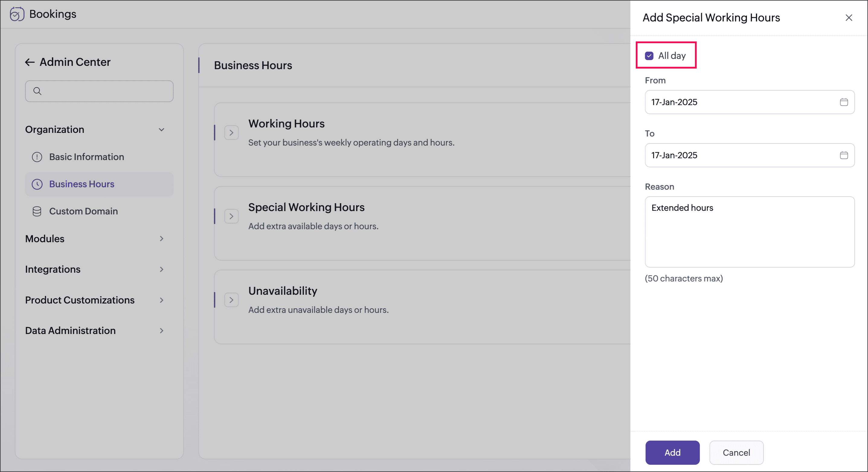Click the To date field
This screenshot has height=472, width=868.
[750, 155]
